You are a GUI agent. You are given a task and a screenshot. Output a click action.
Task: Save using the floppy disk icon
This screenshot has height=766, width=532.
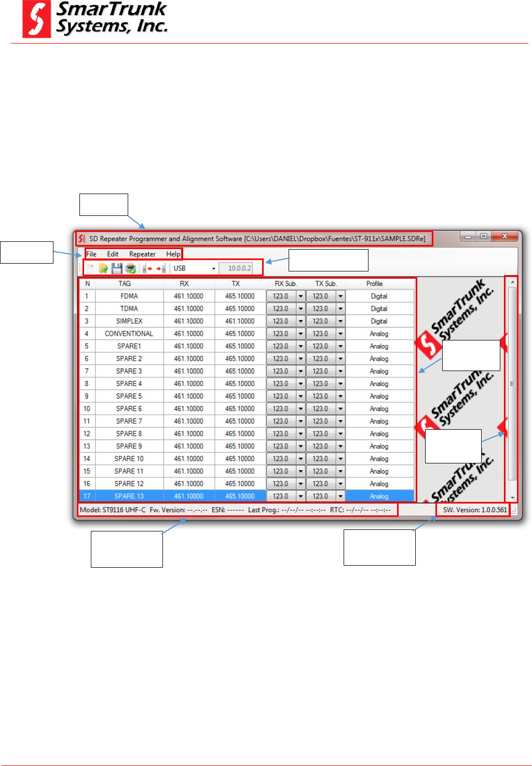[117, 268]
